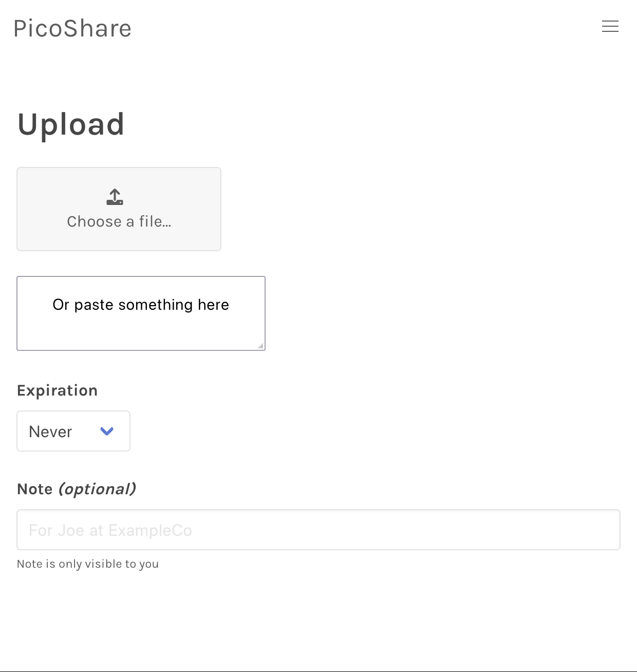
Task: Click the "Note" field label
Action: tap(35, 489)
